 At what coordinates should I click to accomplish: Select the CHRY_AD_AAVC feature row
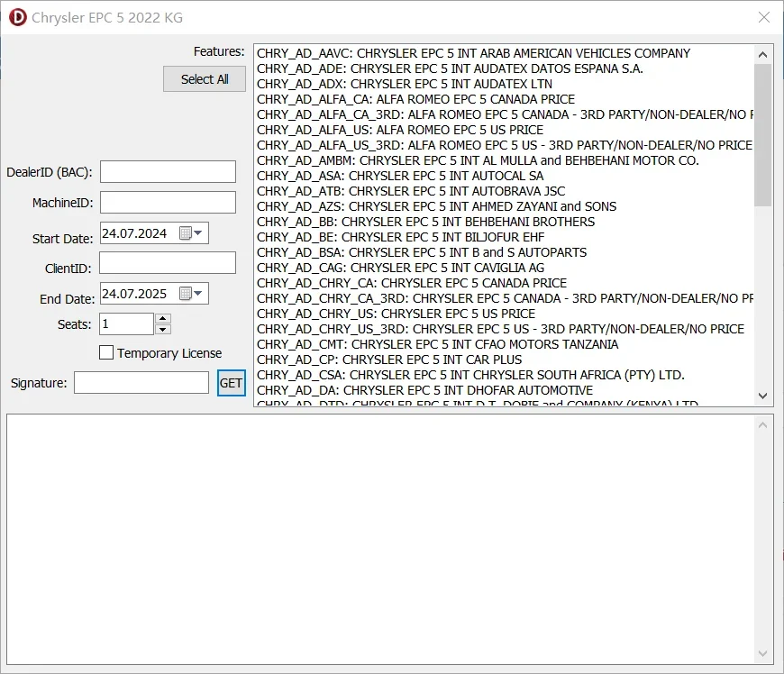pos(504,53)
